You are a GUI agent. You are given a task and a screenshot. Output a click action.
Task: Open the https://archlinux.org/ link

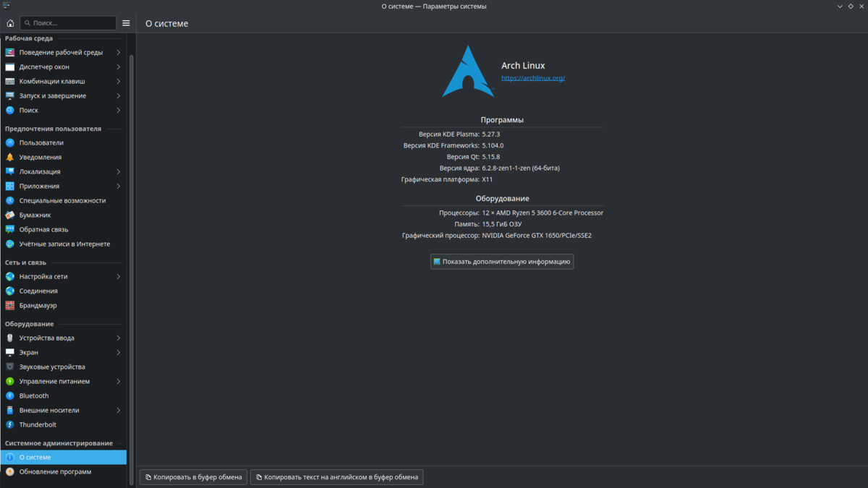(x=533, y=78)
